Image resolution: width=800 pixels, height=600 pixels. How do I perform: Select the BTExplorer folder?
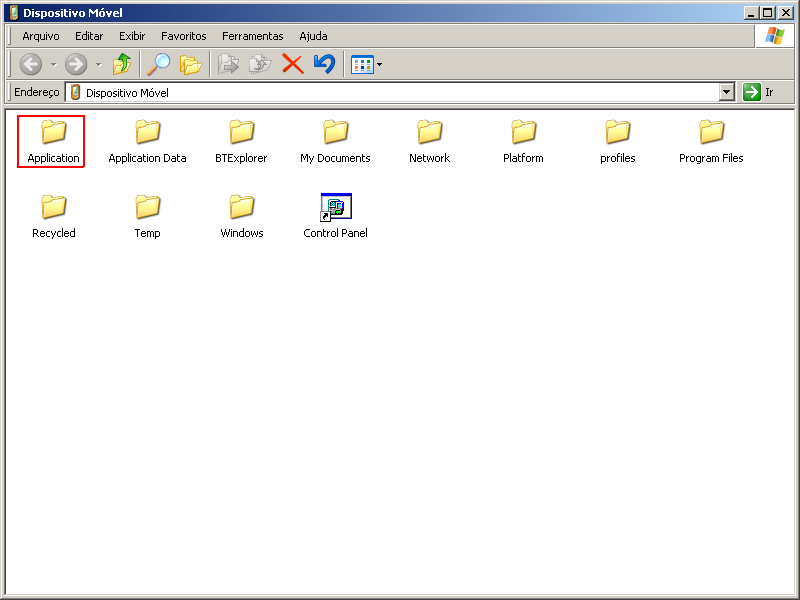pyautogui.click(x=241, y=141)
